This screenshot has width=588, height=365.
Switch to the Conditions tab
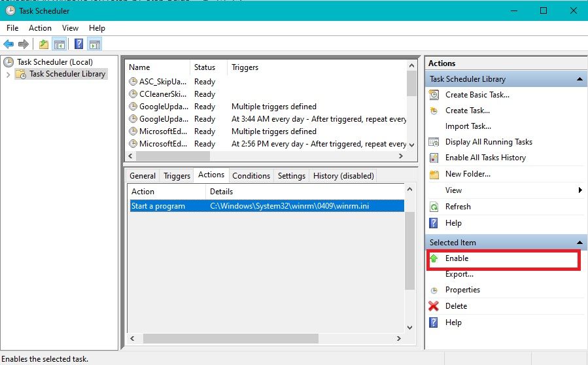click(251, 176)
